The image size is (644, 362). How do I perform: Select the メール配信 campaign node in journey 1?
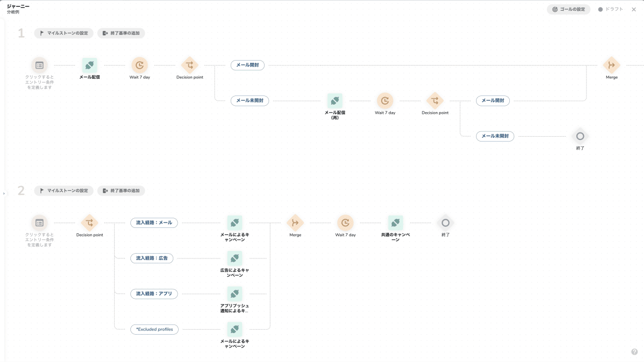tap(89, 65)
